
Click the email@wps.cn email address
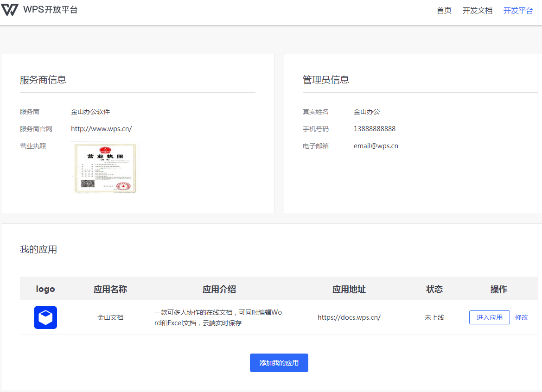pyautogui.click(x=376, y=146)
